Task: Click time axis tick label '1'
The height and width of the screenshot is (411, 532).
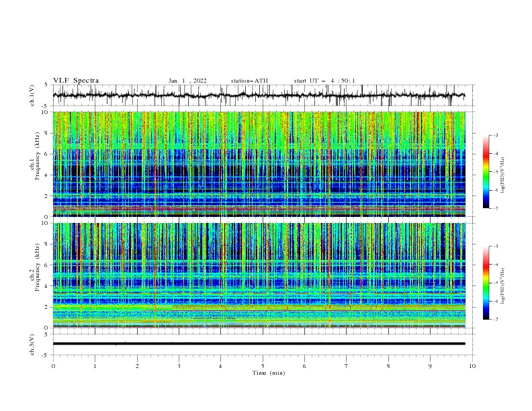Action: [95, 366]
